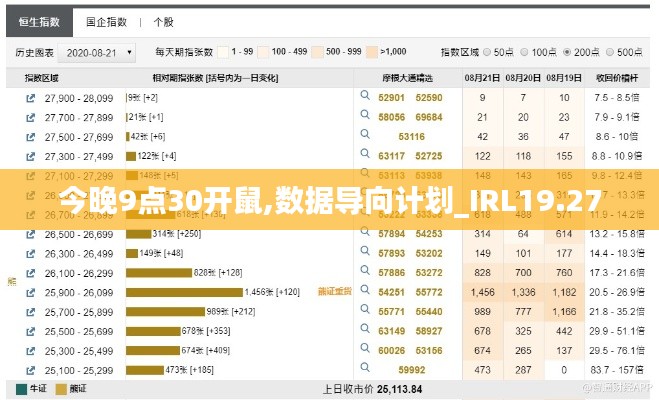Click the 08月21日 column header
The height and width of the screenshot is (400, 659).
point(482,77)
